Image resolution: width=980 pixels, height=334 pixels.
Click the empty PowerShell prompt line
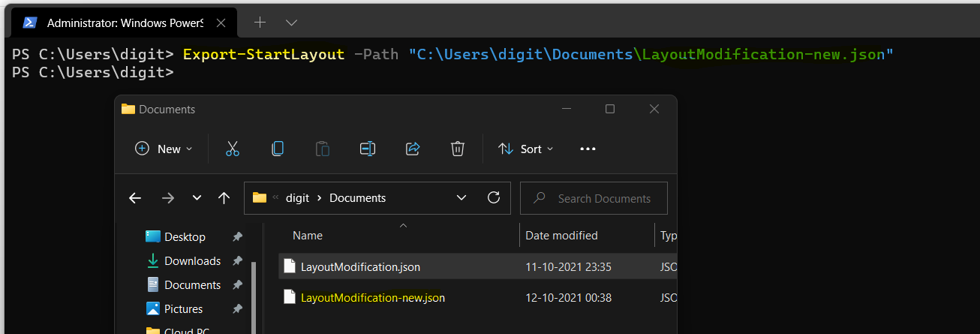click(x=93, y=72)
